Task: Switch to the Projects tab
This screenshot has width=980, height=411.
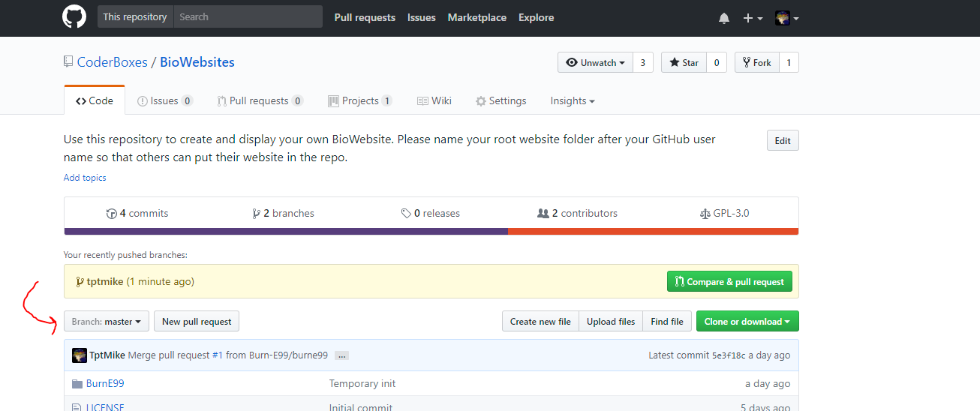Action: 360,100
